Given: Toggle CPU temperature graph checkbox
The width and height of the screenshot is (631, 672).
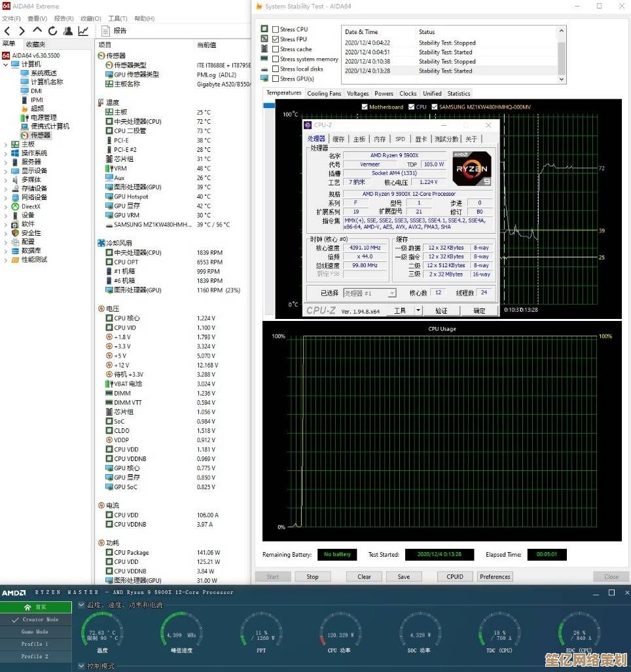Looking at the screenshot, I should [x=411, y=107].
